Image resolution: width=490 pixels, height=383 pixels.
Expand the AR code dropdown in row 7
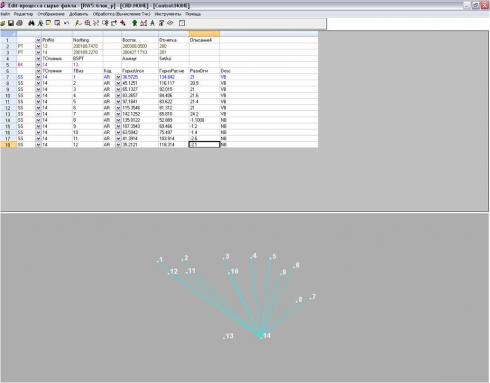pyautogui.click(x=118, y=77)
